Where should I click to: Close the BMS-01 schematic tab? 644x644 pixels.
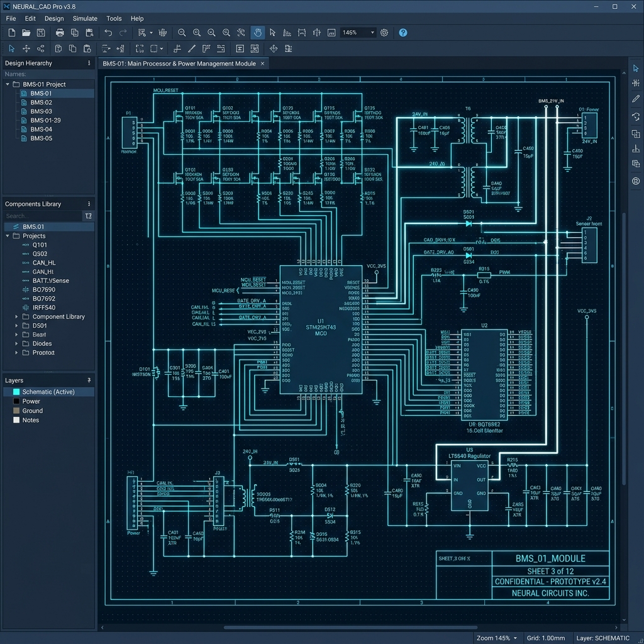point(262,64)
